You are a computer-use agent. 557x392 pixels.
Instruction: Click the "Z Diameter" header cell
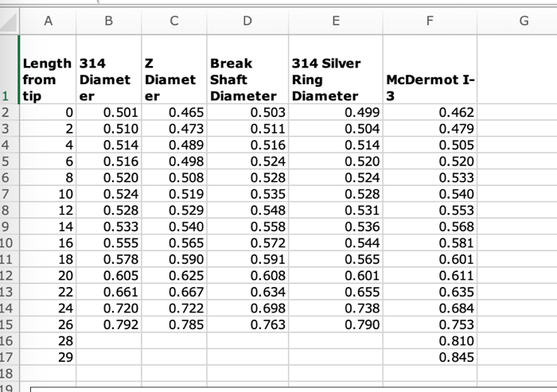point(173,79)
